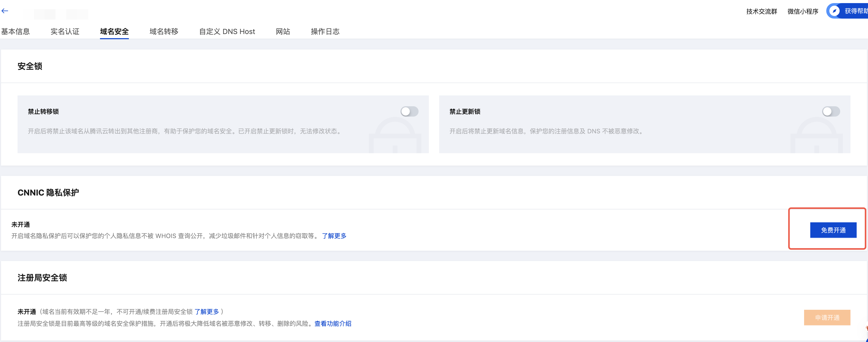Click 了解更多 link in 注册局安全锁 notice
The image size is (868, 342).
click(x=206, y=312)
